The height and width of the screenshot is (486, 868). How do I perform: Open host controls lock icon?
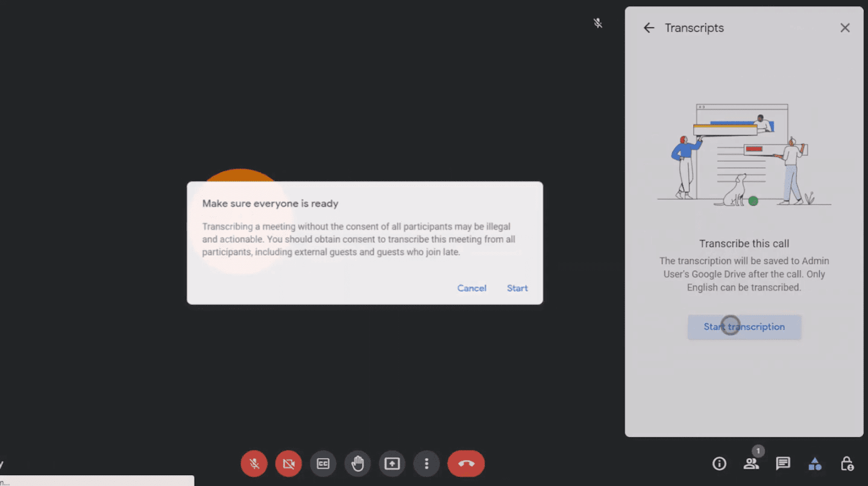click(x=847, y=463)
